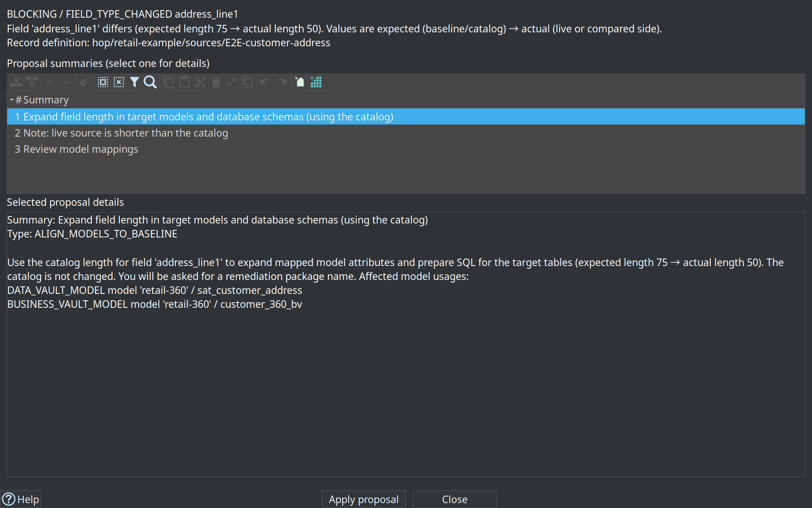Image resolution: width=812 pixels, height=508 pixels.
Task: Click the teal grid columns icon
Action: (x=316, y=82)
